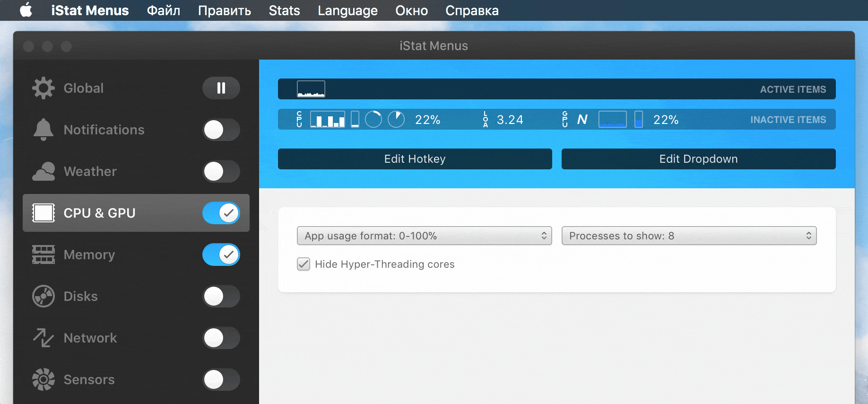This screenshot has height=404, width=868.
Task: Click the Memory RAM icon
Action: pyautogui.click(x=43, y=255)
